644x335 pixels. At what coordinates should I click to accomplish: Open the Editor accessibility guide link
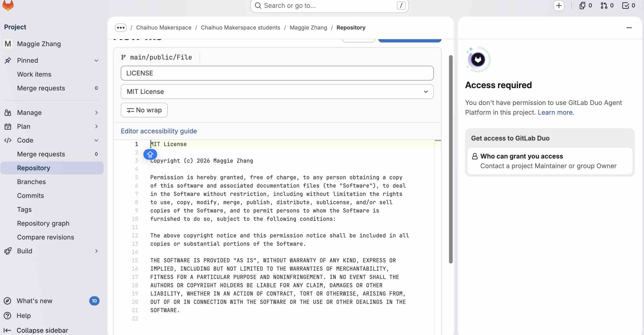(x=159, y=131)
